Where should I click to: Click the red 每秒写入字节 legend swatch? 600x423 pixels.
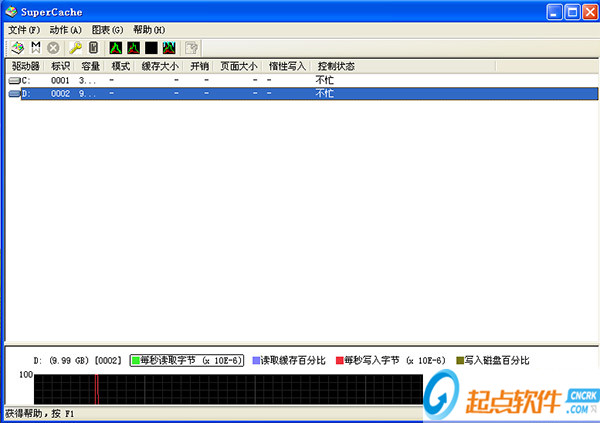click(x=339, y=360)
